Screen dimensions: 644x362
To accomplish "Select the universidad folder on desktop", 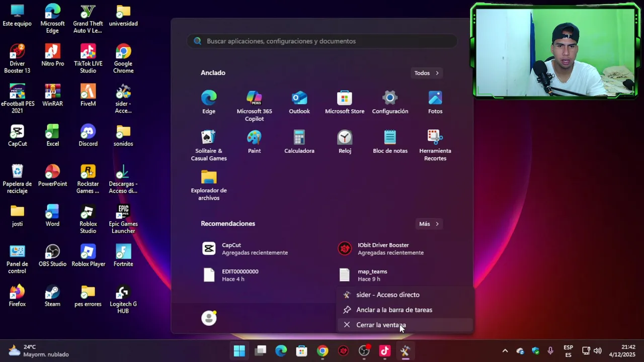I will coord(123,16).
